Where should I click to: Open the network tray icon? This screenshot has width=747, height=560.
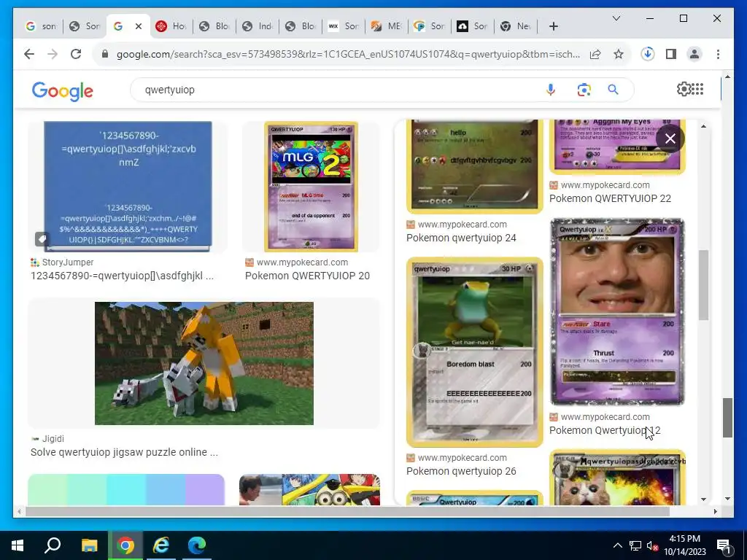(635, 545)
